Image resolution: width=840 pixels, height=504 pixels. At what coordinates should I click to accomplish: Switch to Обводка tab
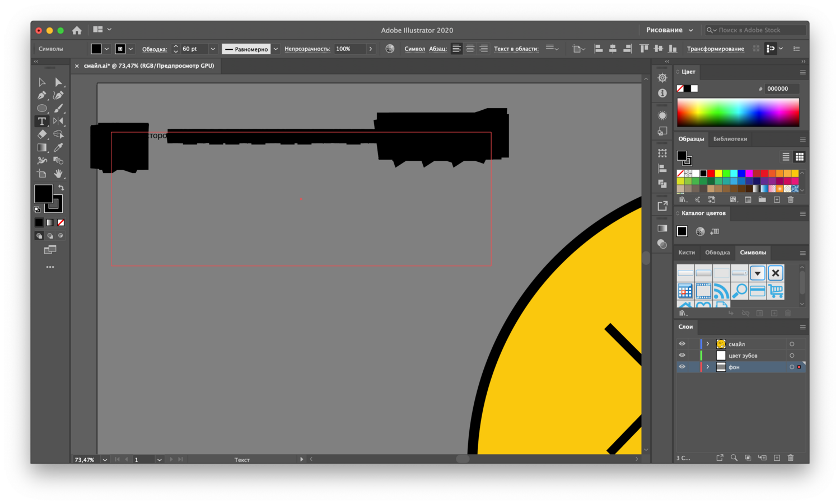coord(717,253)
